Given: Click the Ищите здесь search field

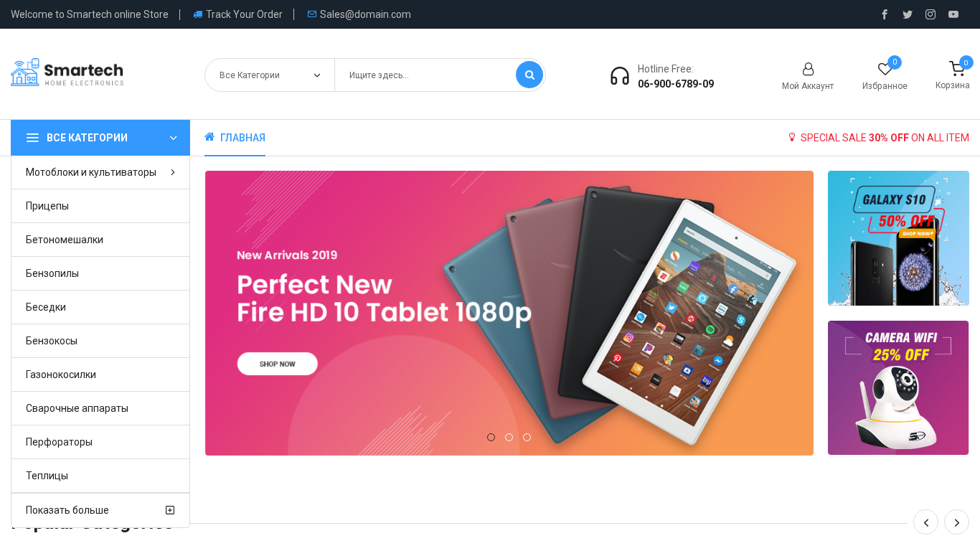Looking at the screenshot, I should pyautogui.click(x=425, y=75).
